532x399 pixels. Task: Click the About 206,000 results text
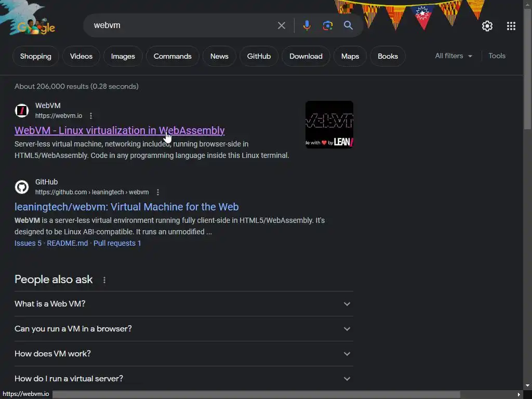click(x=76, y=87)
